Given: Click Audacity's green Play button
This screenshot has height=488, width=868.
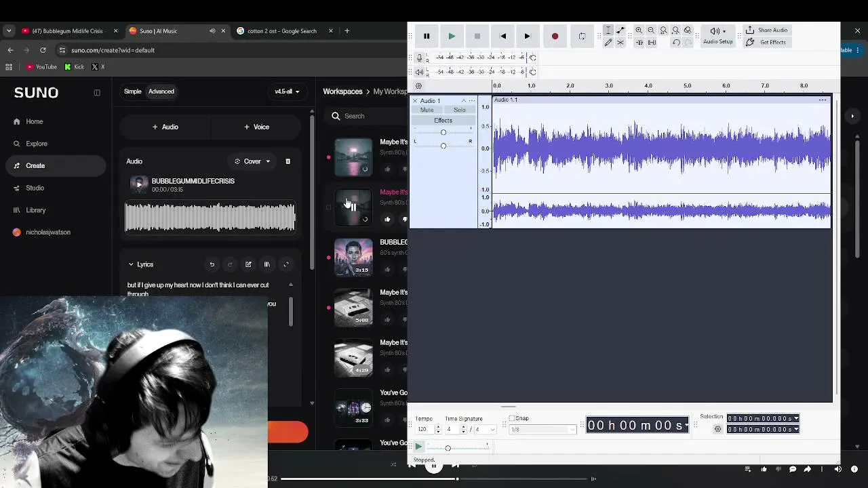Looking at the screenshot, I should 452,37.
